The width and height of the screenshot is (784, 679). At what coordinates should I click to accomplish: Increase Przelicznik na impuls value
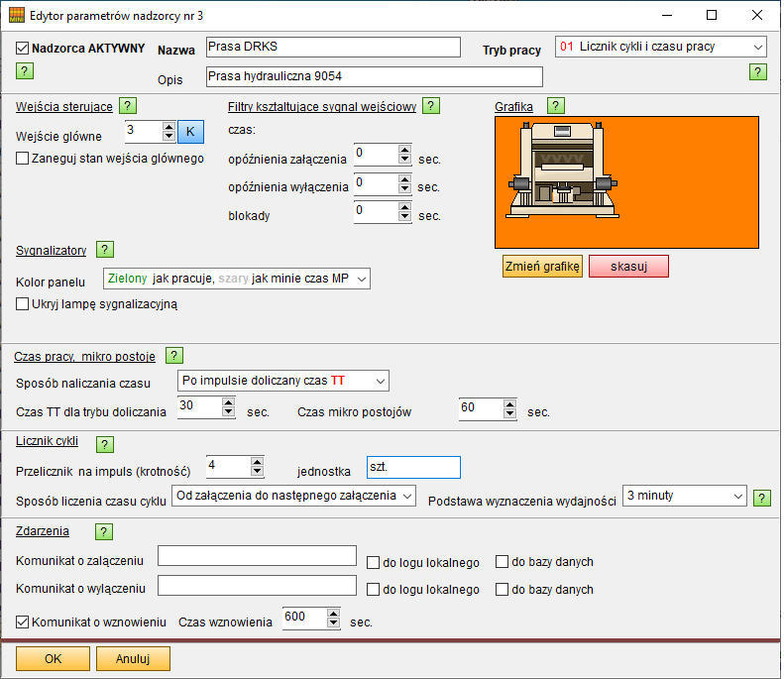257,462
